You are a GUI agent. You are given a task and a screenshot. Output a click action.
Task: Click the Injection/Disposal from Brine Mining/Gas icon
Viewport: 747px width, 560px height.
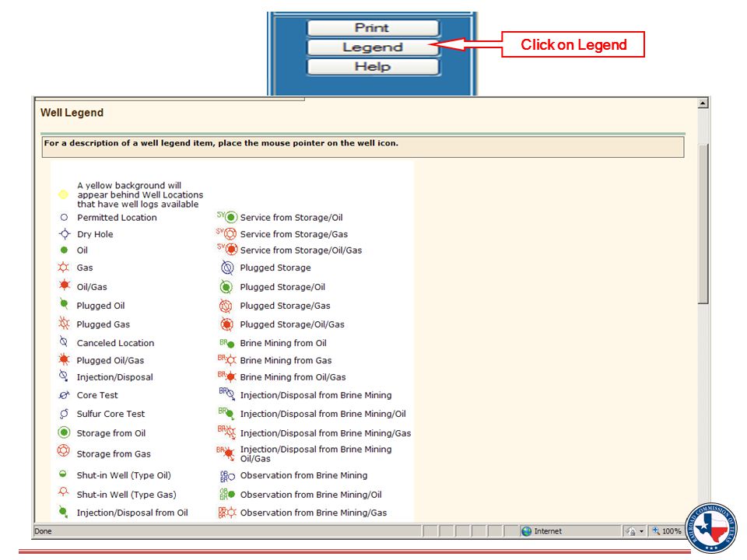click(226, 432)
